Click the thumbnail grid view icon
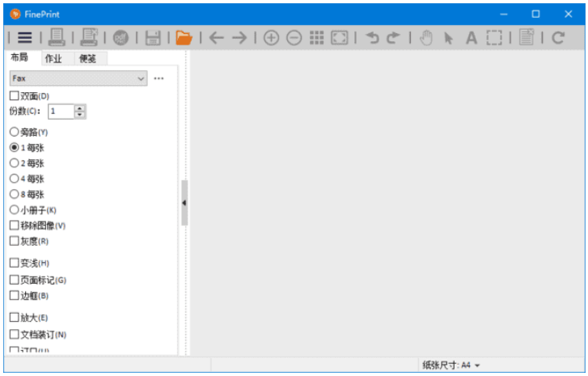The height and width of the screenshot is (376, 588). tap(316, 37)
